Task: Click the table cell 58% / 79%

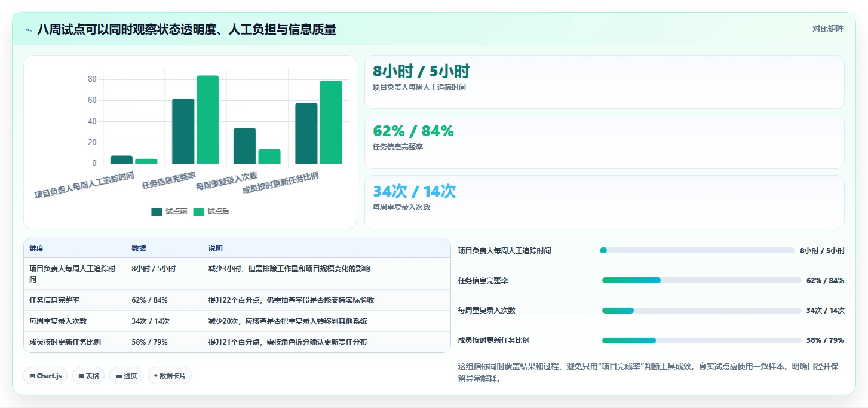Action: 149,342
